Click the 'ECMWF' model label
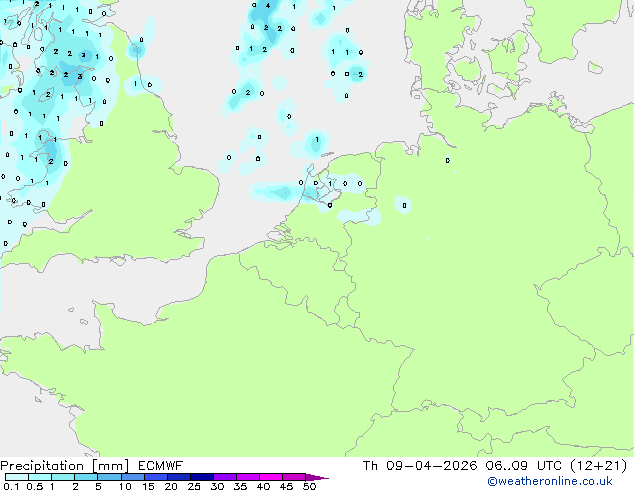The width and height of the screenshot is (634, 490). 161,466
